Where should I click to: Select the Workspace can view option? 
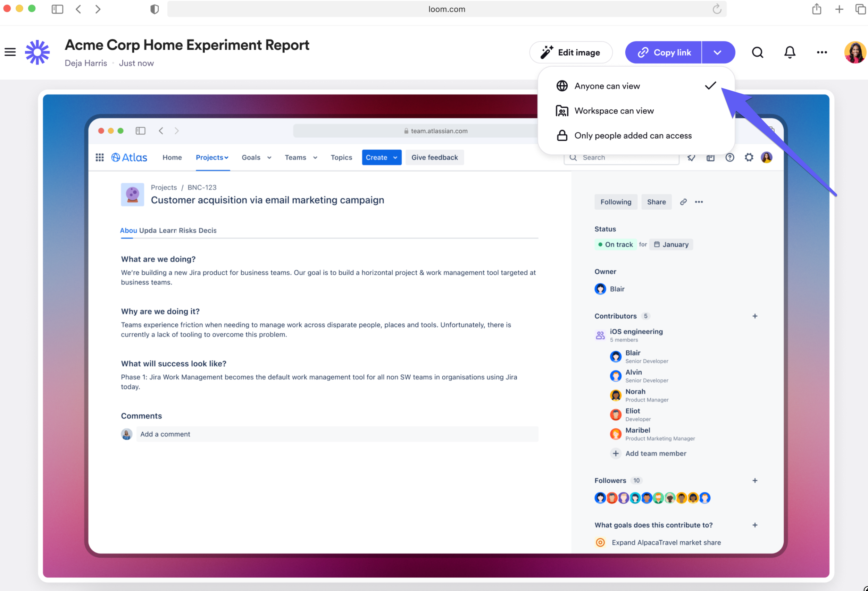614,111
